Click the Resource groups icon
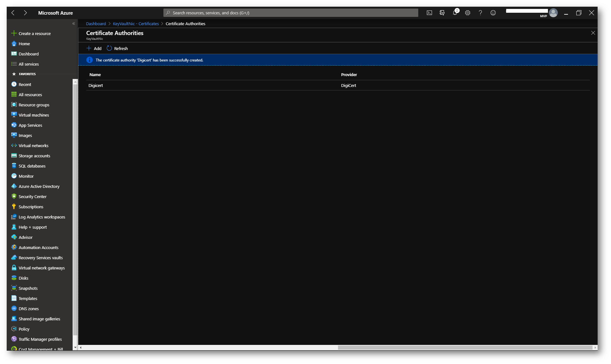This screenshot has height=364, width=611. 14,105
